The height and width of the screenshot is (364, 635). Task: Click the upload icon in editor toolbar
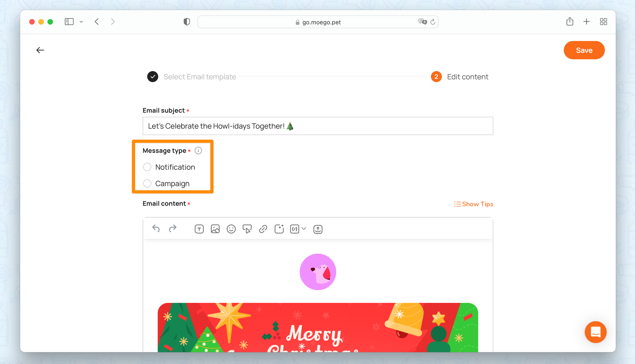coord(318,229)
